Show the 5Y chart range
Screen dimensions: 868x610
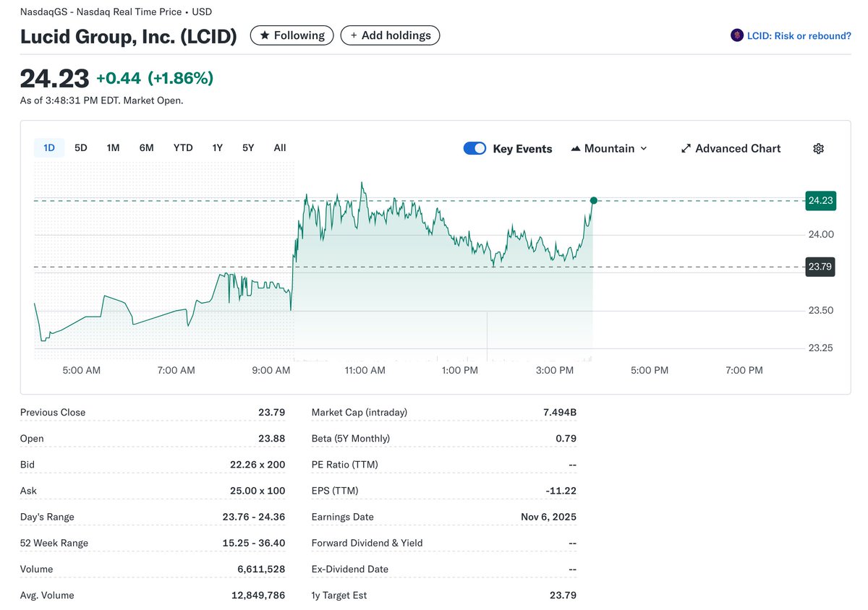coord(248,147)
